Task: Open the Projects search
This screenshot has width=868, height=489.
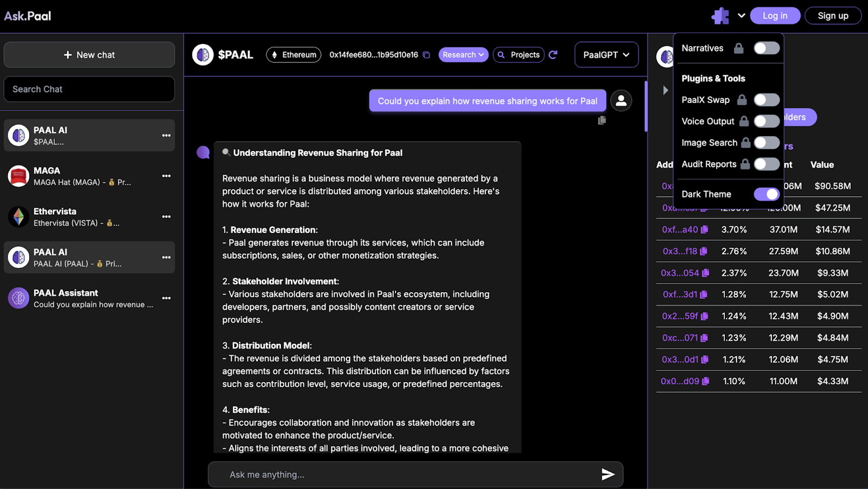Action: click(x=519, y=55)
